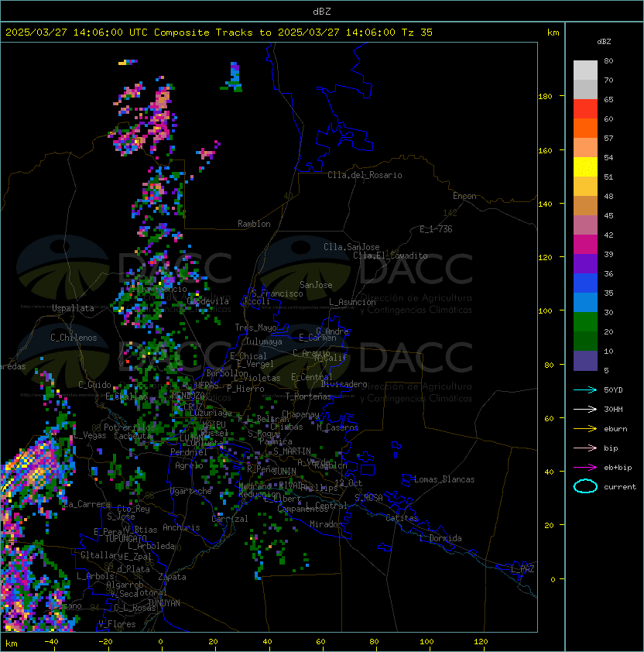Click the dBZ title at top

(322, 11)
